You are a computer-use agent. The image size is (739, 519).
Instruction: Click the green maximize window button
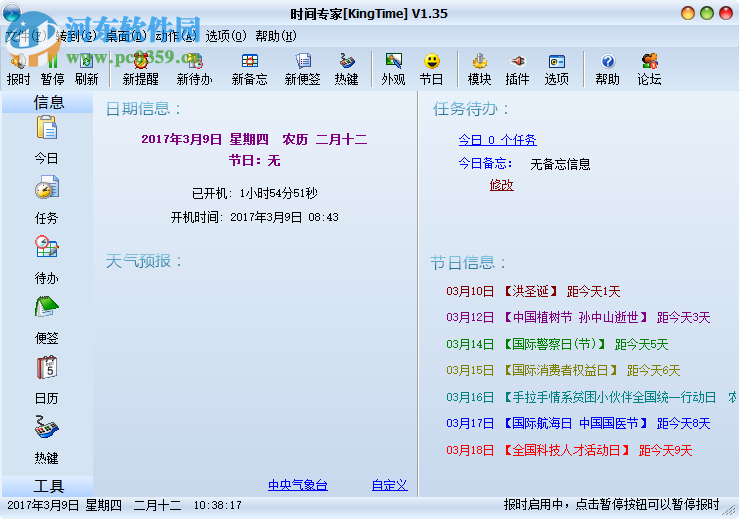[706, 13]
